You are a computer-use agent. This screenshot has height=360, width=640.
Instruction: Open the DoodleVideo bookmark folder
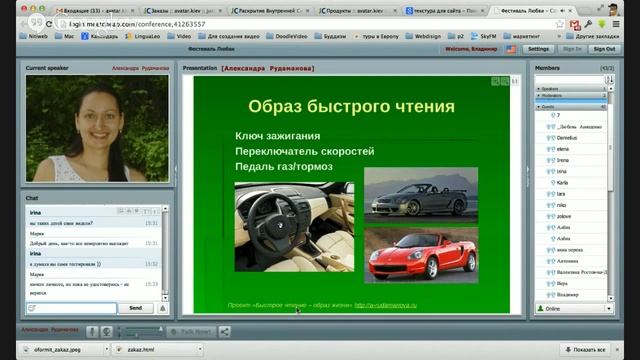tap(287, 36)
